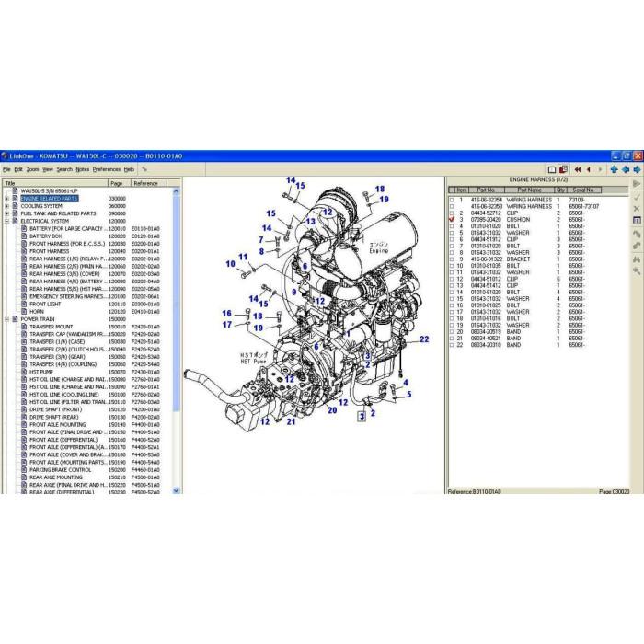Click the Part No. column header

click(487, 190)
